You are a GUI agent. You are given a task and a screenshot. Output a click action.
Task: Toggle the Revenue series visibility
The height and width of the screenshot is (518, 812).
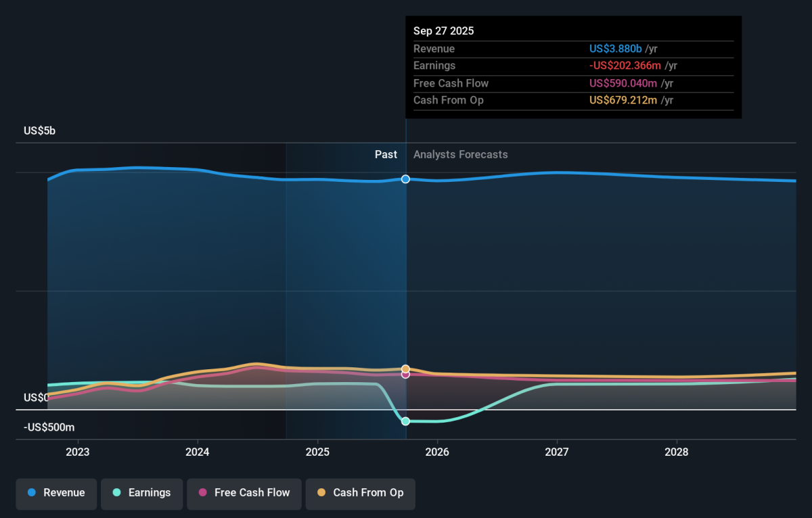click(x=56, y=493)
